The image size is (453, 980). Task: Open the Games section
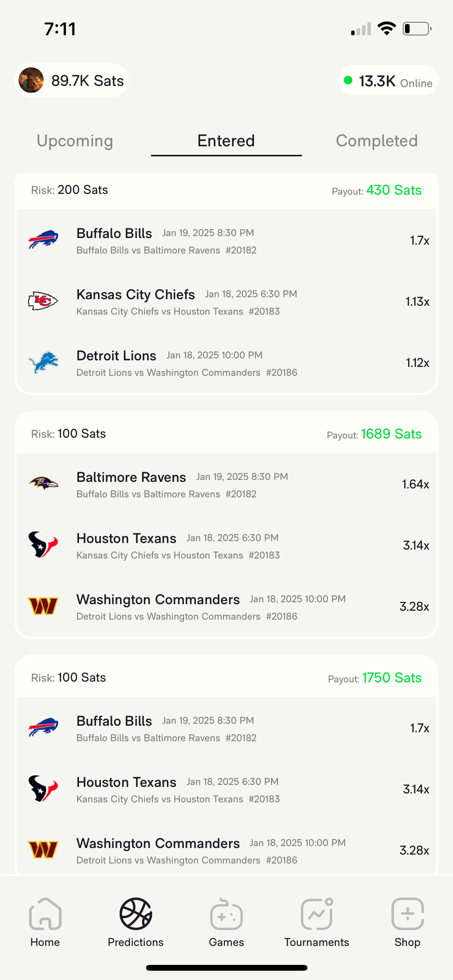pyautogui.click(x=226, y=921)
